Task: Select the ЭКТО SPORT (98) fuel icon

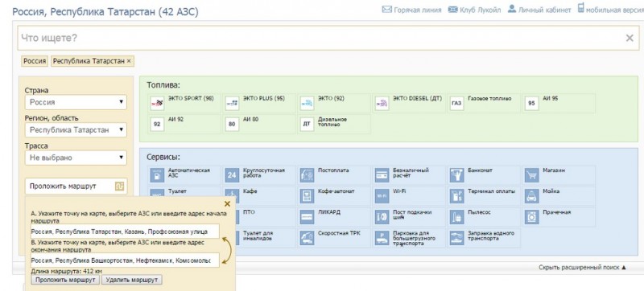Action: (x=157, y=103)
